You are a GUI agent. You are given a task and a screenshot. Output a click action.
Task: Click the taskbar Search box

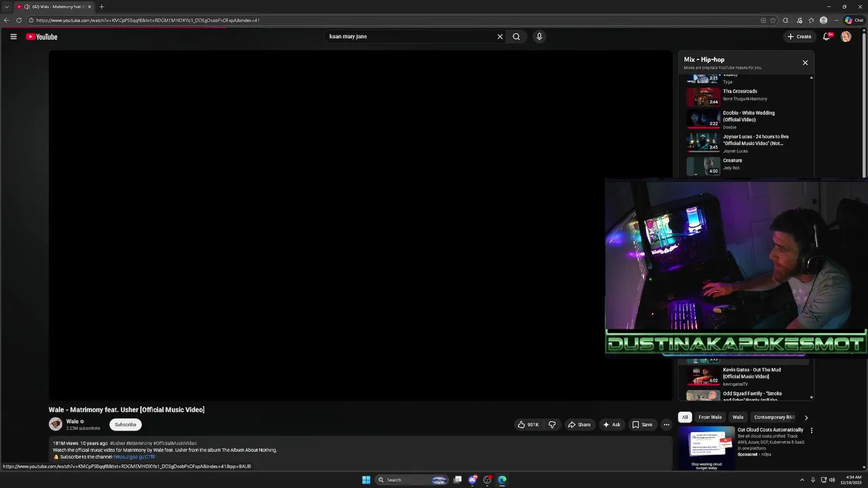tap(412, 480)
